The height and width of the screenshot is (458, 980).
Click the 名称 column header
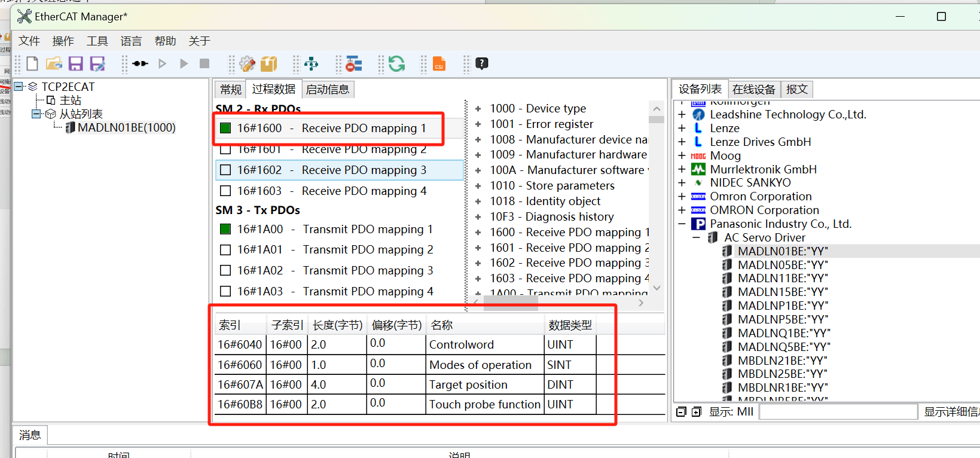click(485, 325)
